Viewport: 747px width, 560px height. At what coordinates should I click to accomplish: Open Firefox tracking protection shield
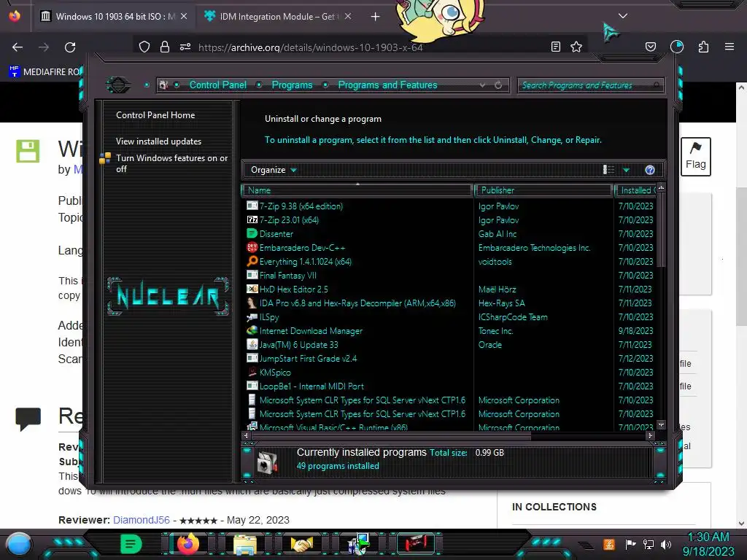click(x=144, y=47)
